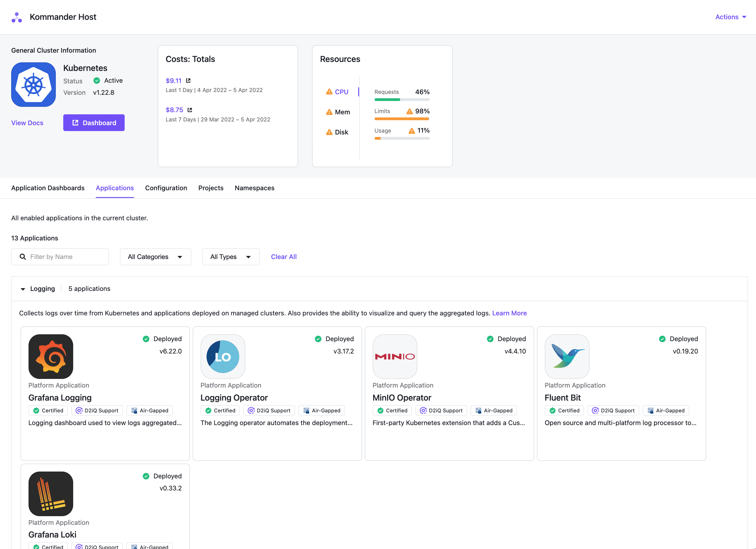Click the Usage 11% progress bar
The width and height of the screenshot is (756, 549).
tap(402, 138)
